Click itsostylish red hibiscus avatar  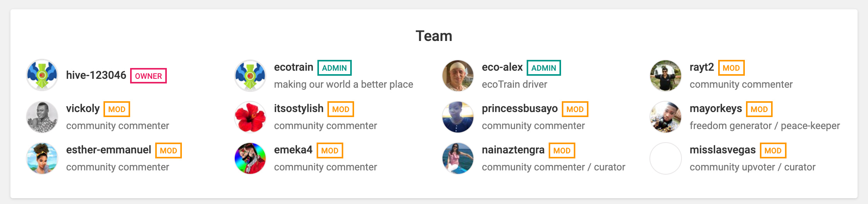[x=250, y=117]
